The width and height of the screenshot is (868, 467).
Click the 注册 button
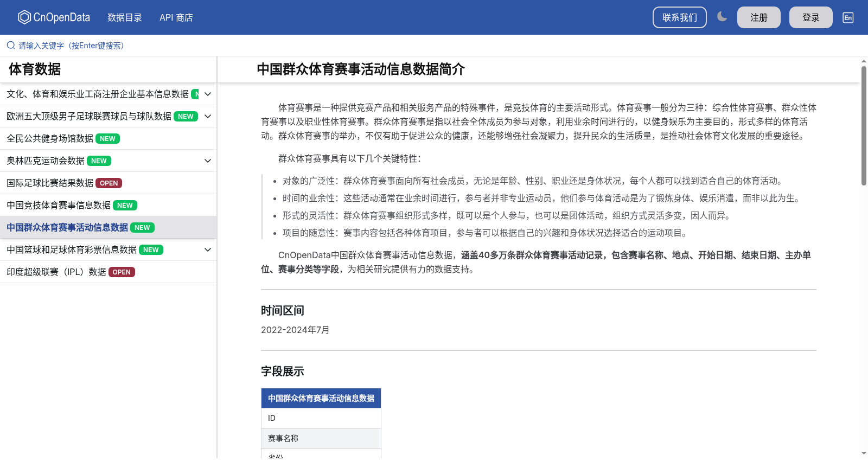click(x=759, y=17)
